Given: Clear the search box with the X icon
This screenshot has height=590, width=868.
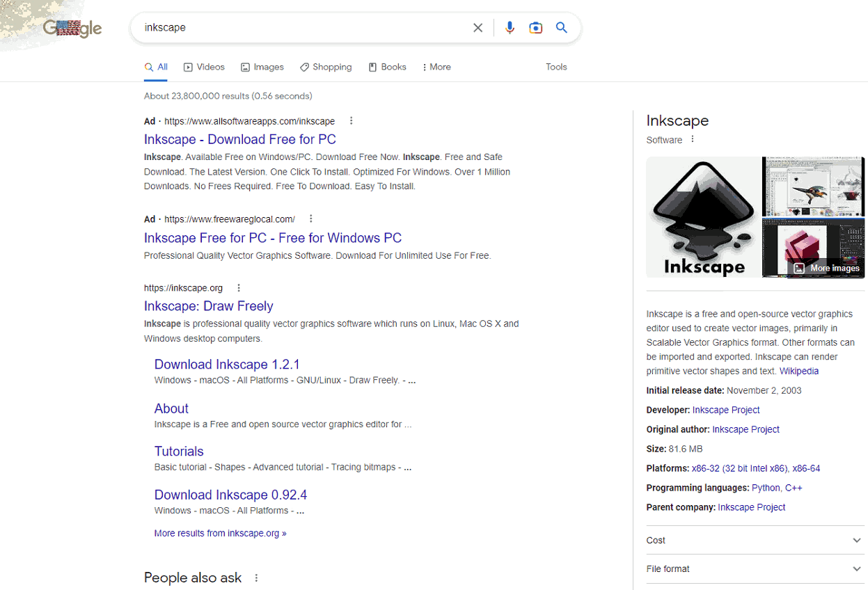Looking at the screenshot, I should (478, 28).
